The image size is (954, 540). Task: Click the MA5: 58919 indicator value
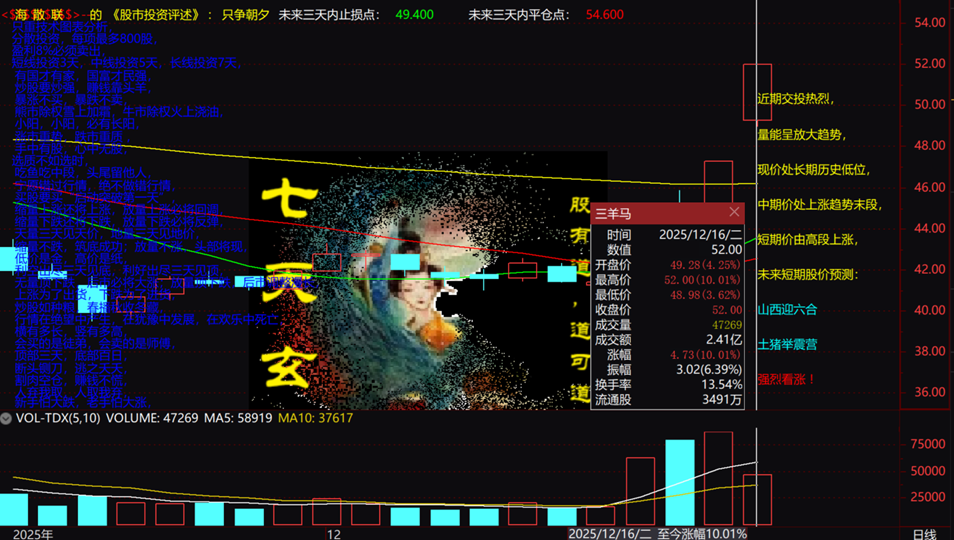click(238, 418)
